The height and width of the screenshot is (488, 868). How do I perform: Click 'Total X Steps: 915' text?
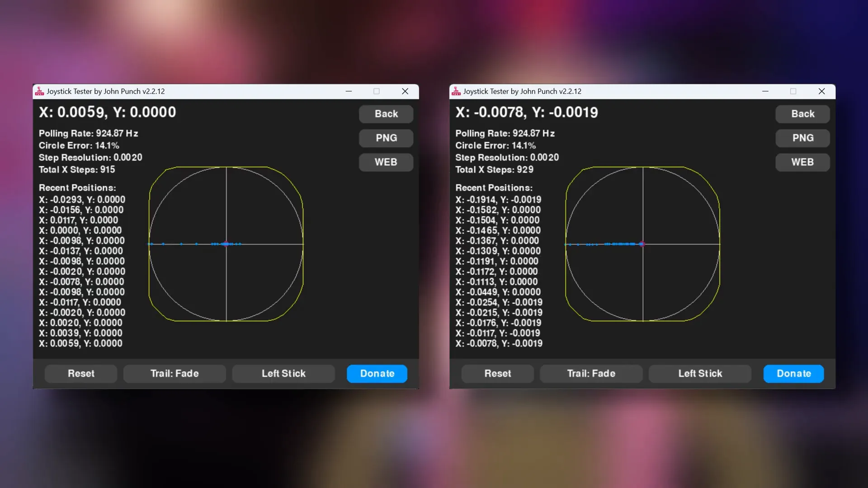point(77,169)
